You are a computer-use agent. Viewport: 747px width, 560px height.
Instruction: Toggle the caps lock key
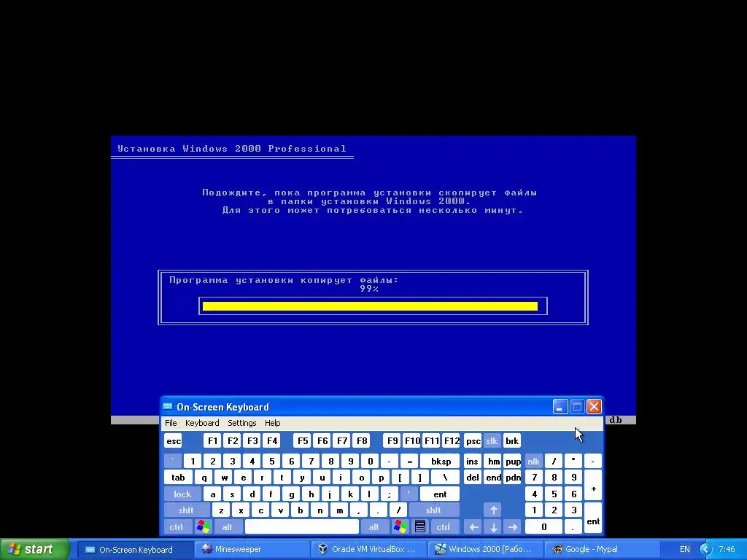[x=182, y=494]
